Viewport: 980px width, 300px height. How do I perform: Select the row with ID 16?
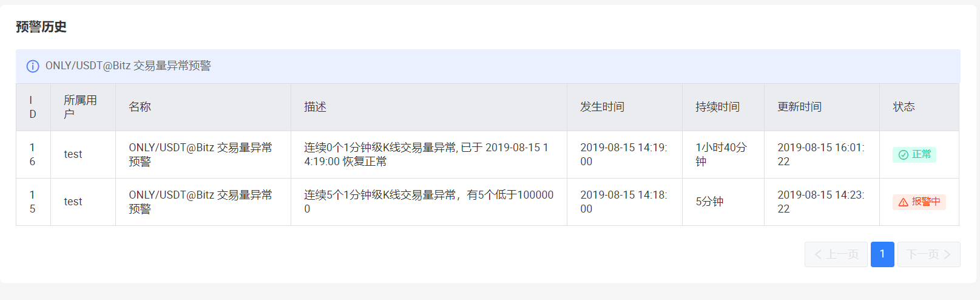[x=487, y=155]
